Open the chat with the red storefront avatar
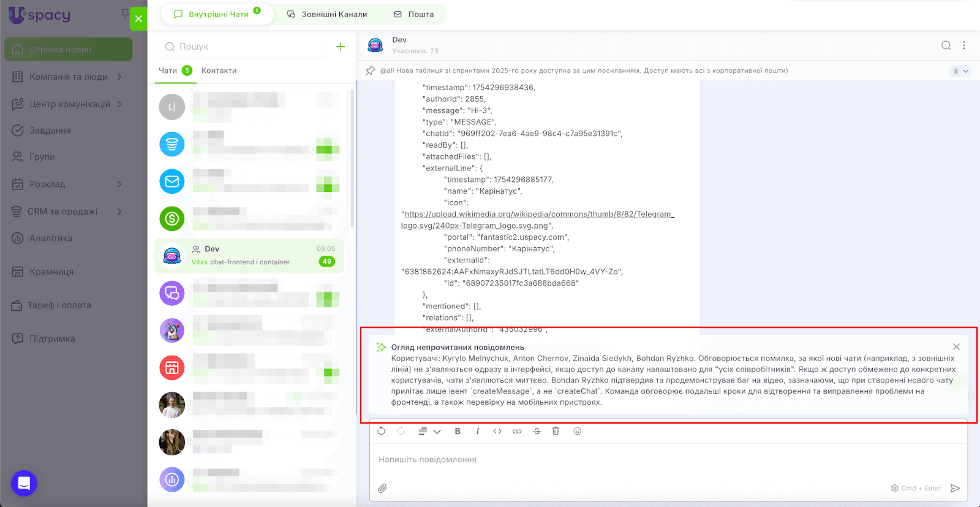 pos(249,368)
